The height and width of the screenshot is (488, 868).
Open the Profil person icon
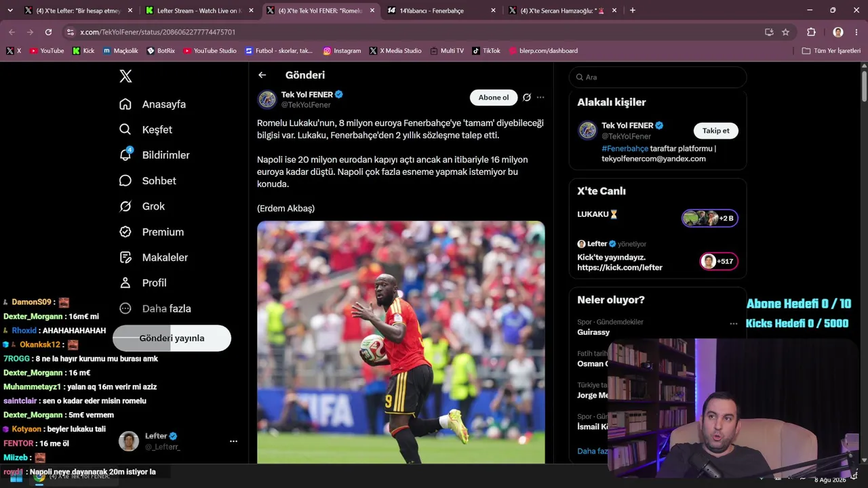click(125, 283)
